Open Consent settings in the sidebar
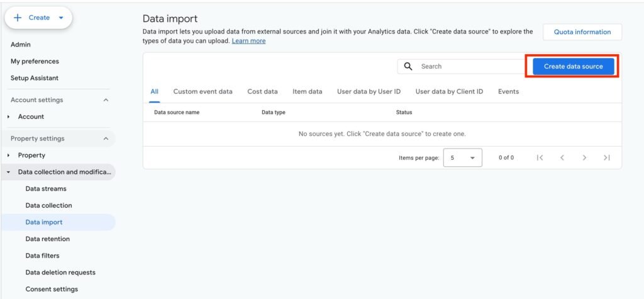 (52, 289)
